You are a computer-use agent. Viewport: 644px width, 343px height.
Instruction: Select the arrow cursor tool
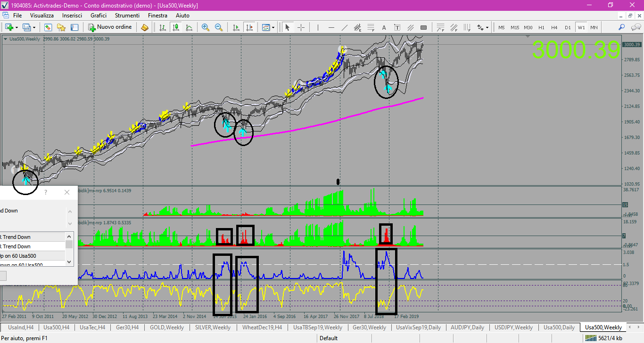[287, 27]
